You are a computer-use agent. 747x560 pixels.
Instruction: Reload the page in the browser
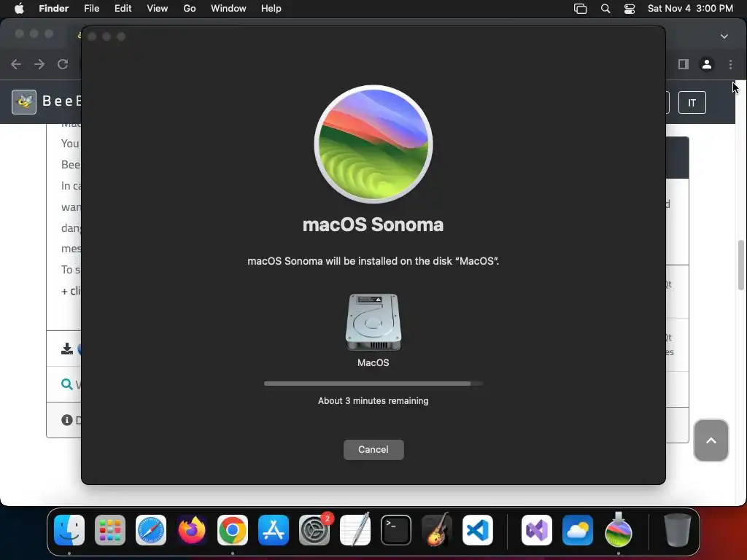[x=63, y=64]
